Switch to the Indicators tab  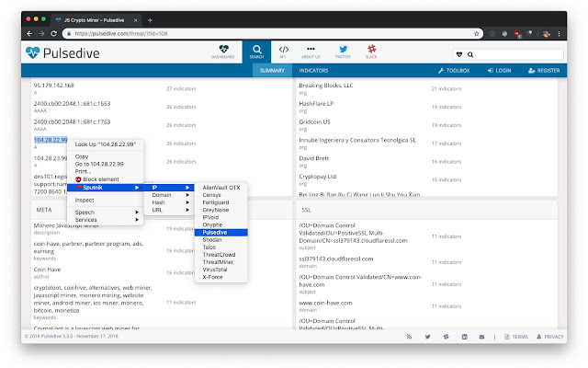point(313,71)
